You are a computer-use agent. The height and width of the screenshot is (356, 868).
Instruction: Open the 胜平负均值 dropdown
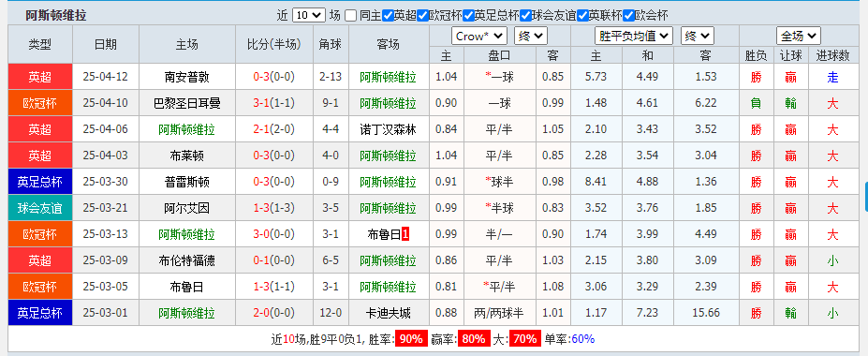click(x=633, y=37)
